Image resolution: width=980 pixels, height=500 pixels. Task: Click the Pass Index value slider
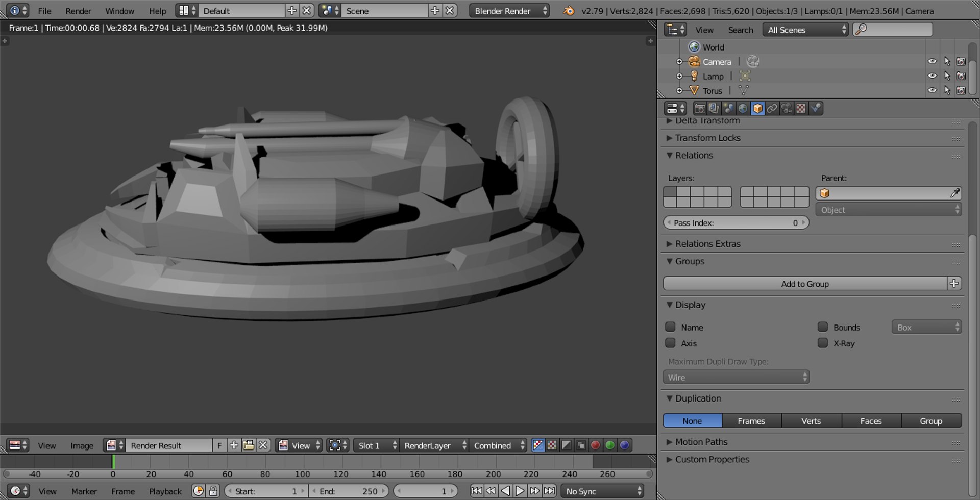pos(736,223)
